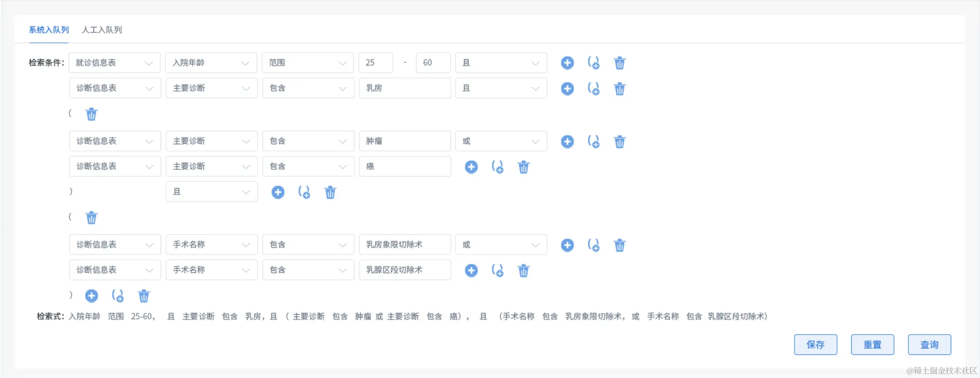This screenshot has width=980, height=378.
Task: Open the 或 connector dropdown in 肿瘤 row
Action: point(501,141)
